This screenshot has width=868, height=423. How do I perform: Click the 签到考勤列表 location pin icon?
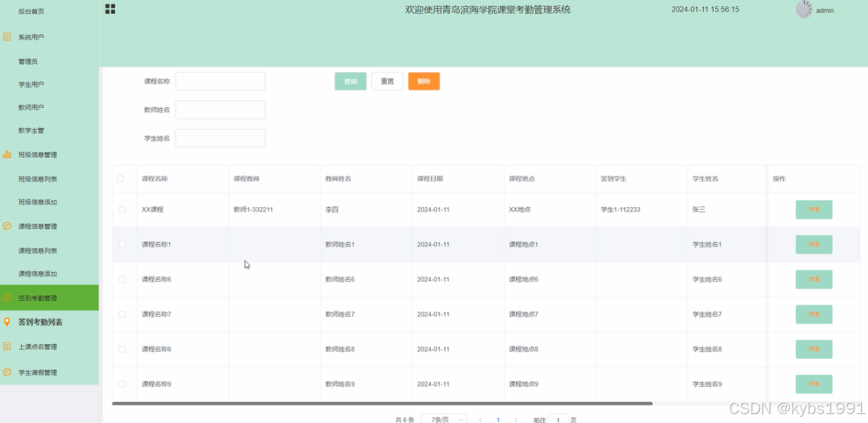tap(7, 322)
